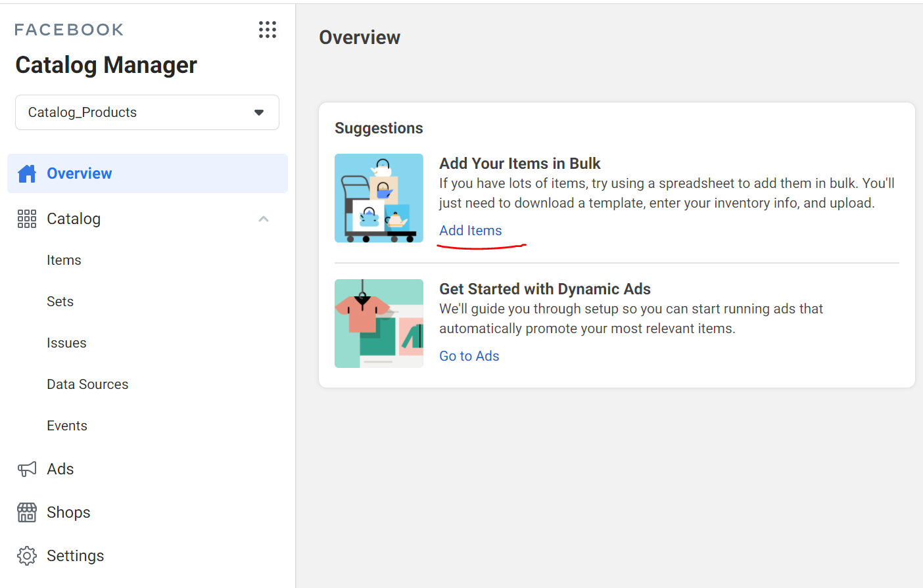This screenshot has width=923, height=588.
Task: Open Items under Catalog
Action: 64,260
